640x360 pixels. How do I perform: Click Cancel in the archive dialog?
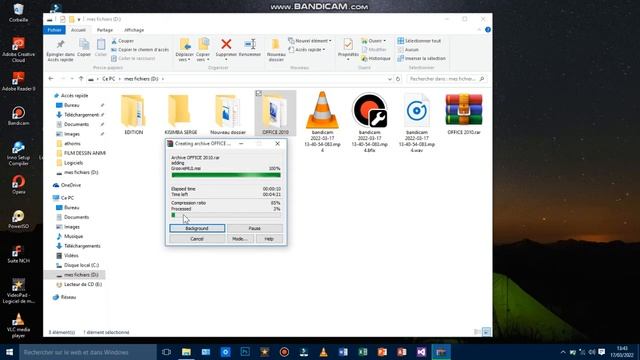(x=197, y=239)
